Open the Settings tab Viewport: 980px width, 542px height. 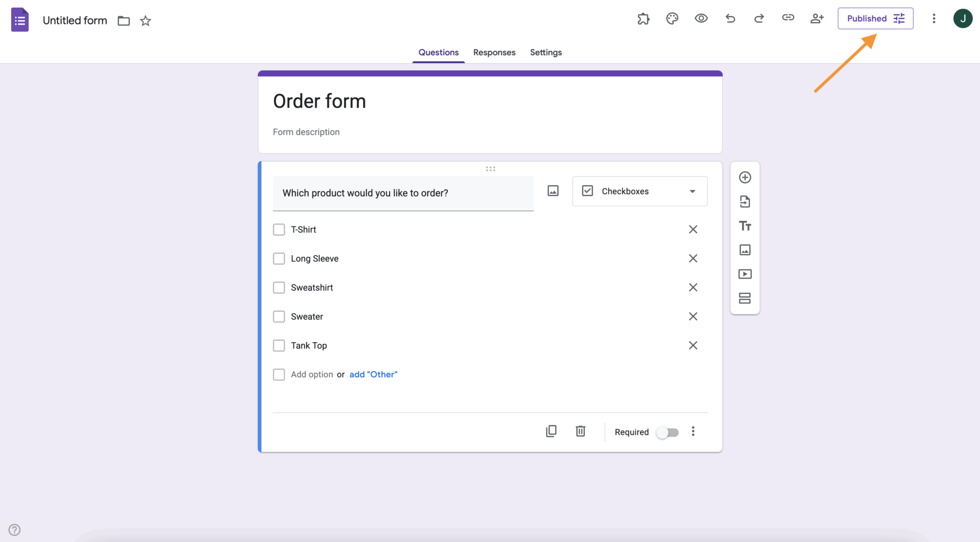coord(546,52)
